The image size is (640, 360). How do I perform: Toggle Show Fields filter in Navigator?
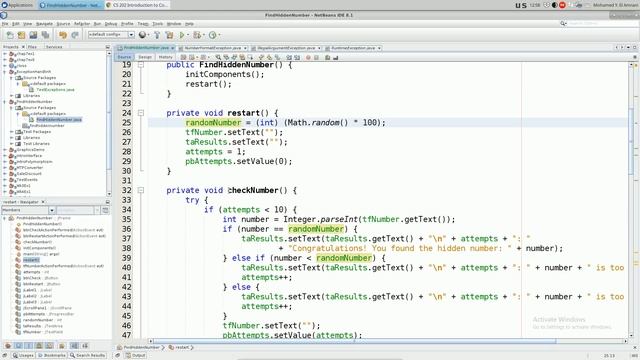tap(18, 346)
